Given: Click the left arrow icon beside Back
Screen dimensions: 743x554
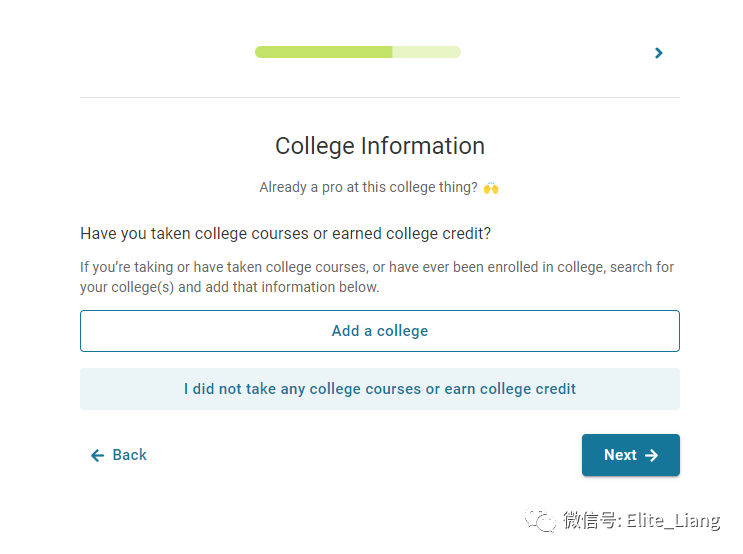Looking at the screenshot, I should (x=98, y=455).
